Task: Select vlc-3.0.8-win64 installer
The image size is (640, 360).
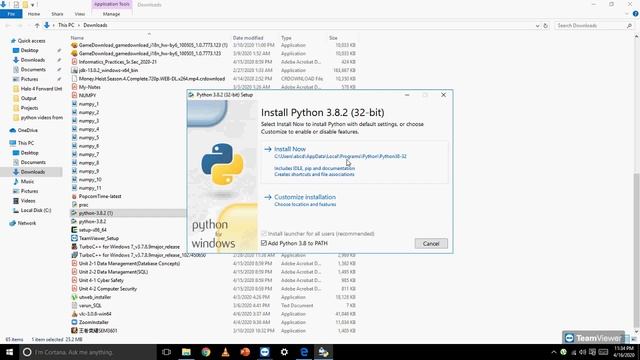Action: 95,314
